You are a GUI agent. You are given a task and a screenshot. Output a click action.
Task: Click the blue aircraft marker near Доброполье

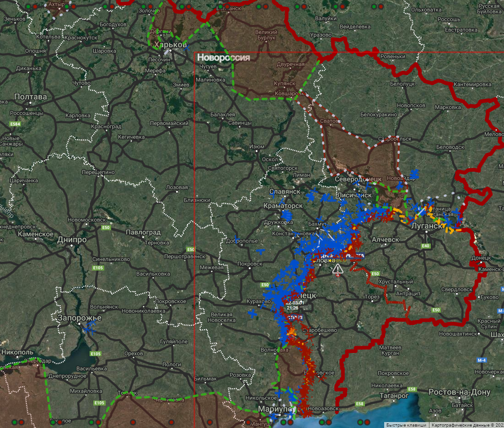tap(237, 239)
